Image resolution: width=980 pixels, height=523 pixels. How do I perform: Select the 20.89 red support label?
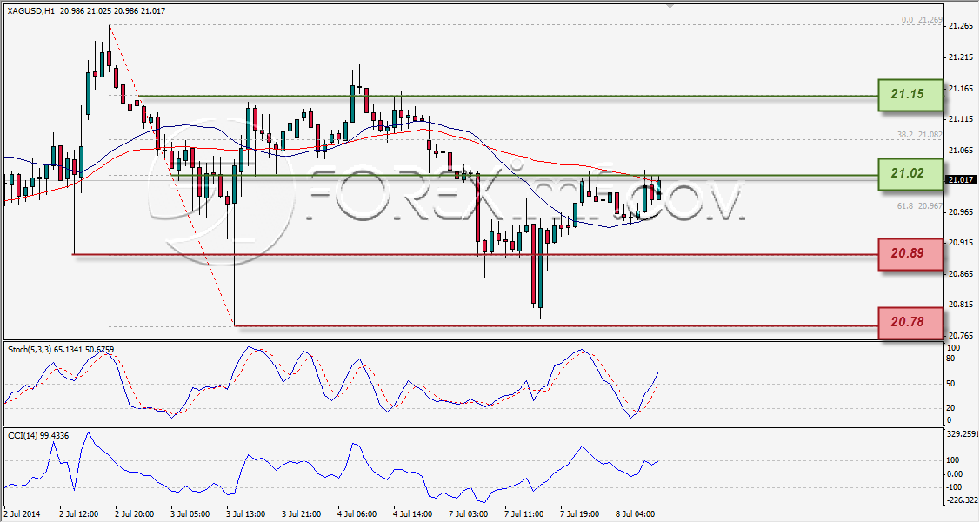[910, 254]
